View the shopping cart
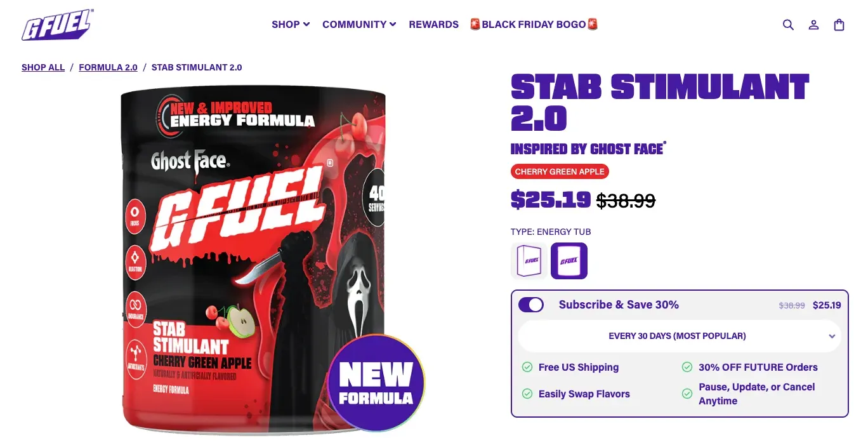868x445 pixels. tap(839, 24)
